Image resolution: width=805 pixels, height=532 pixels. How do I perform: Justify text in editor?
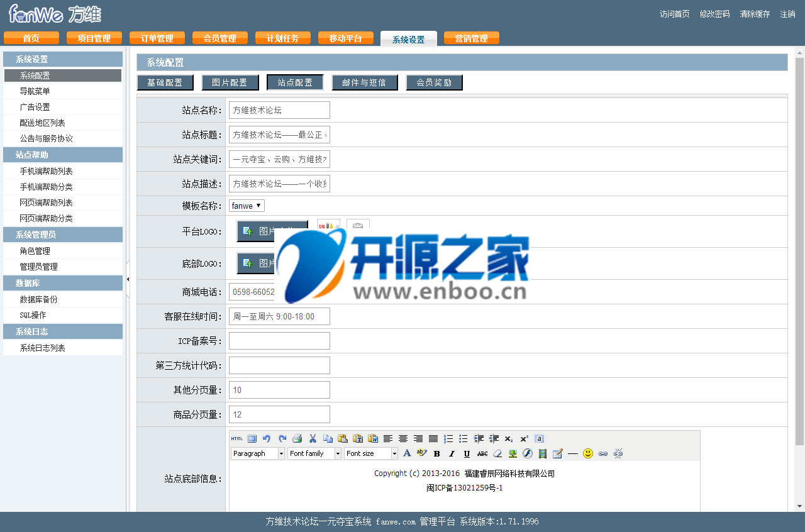(x=433, y=438)
